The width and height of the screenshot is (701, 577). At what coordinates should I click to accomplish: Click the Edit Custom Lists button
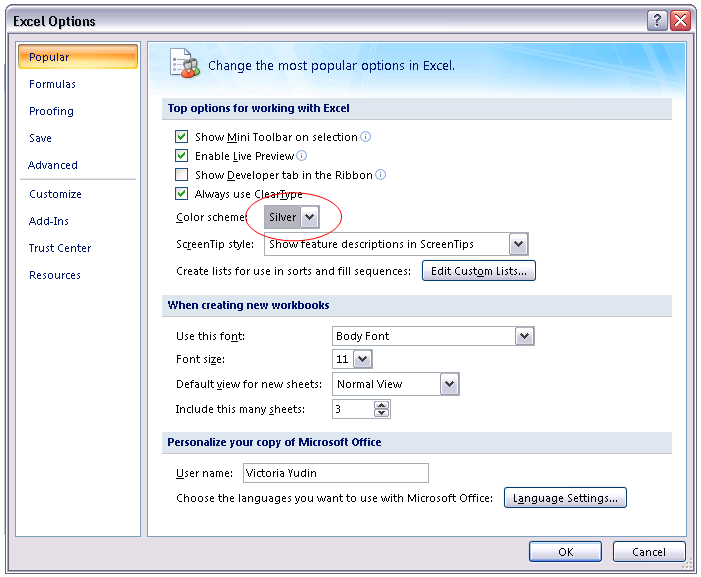pyautogui.click(x=478, y=271)
